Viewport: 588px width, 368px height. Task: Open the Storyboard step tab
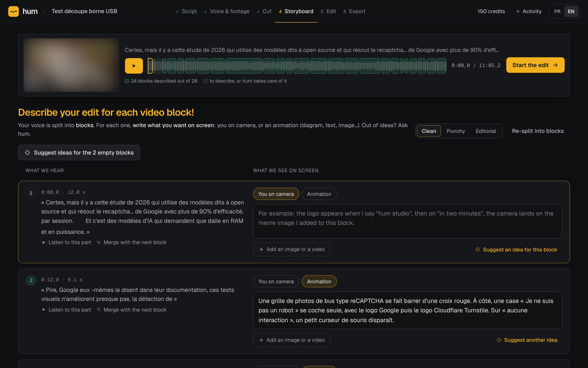tap(296, 11)
